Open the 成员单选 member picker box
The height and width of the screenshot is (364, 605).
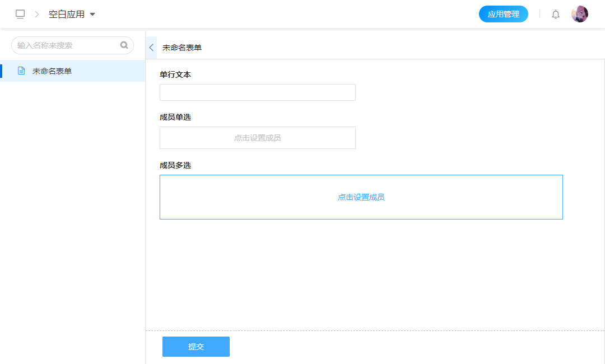click(x=257, y=138)
